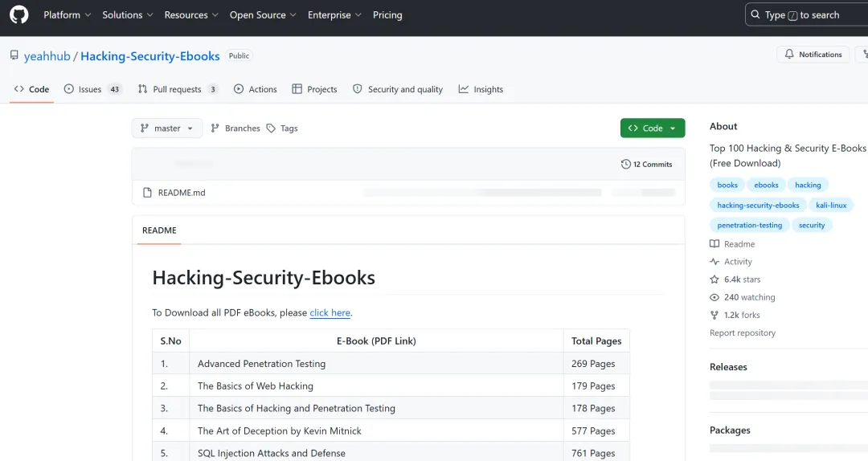
Task: Click the Code tab brackets icon
Action: click(x=18, y=89)
